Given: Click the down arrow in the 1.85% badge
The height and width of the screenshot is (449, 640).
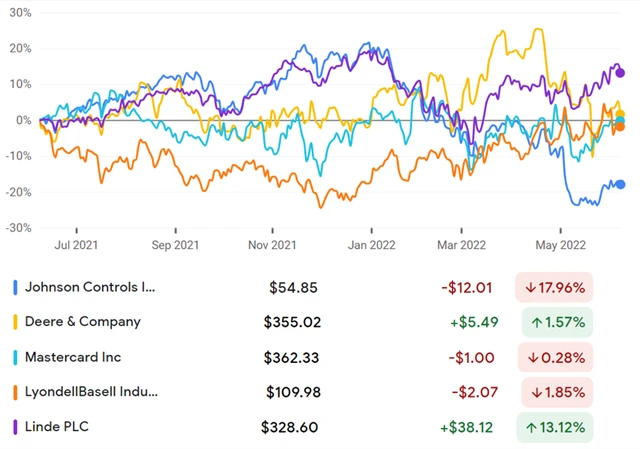Looking at the screenshot, I should click(x=534, y=392).
